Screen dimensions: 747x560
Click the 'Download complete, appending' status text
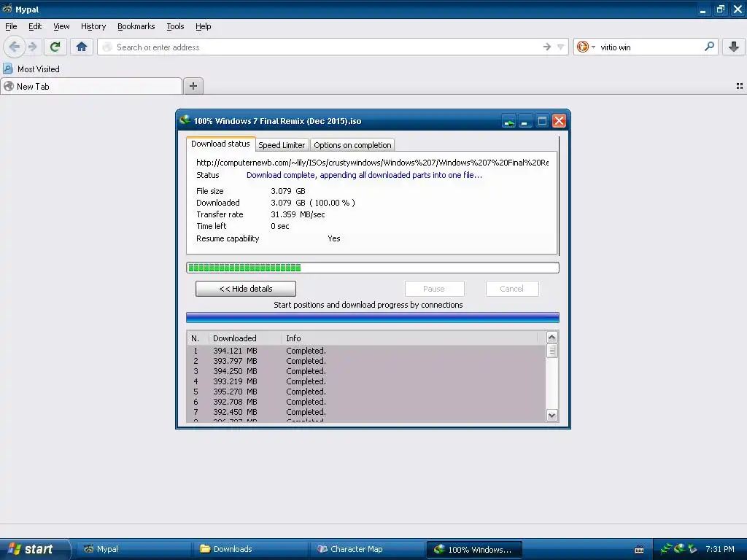coord(364,175)
